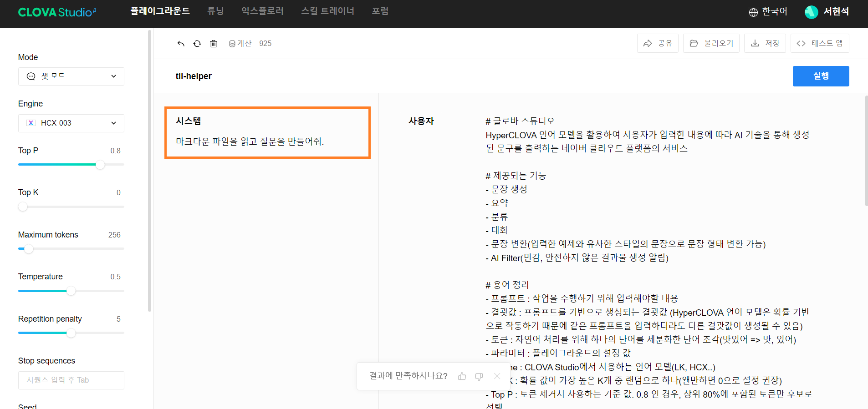
Task: Adjust the Top P slider handle
Action: (x=100, y=165)
